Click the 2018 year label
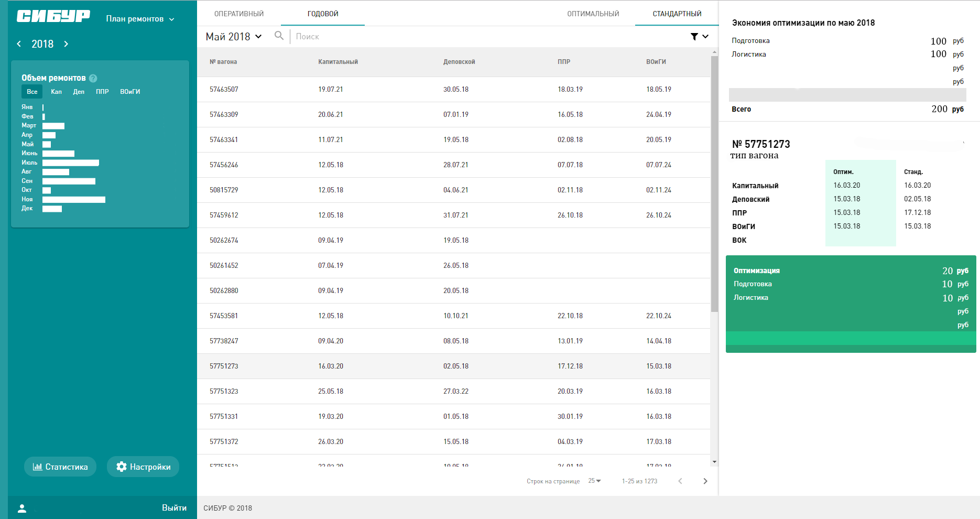980x519 pixels. coord(42,44)
